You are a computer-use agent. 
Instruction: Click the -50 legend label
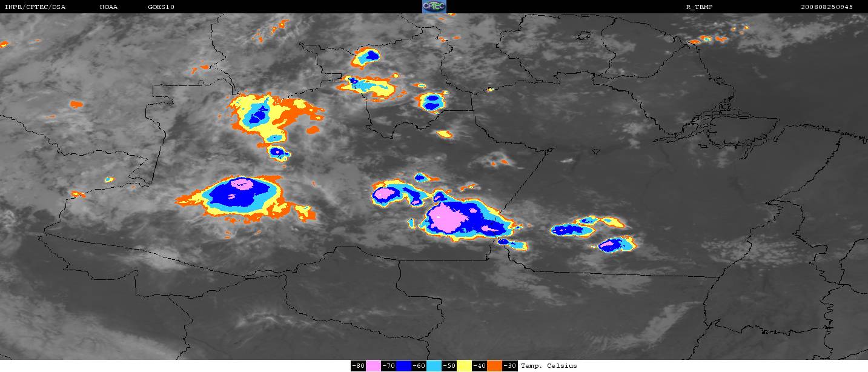pyautogui.click(x=449, y=366)
